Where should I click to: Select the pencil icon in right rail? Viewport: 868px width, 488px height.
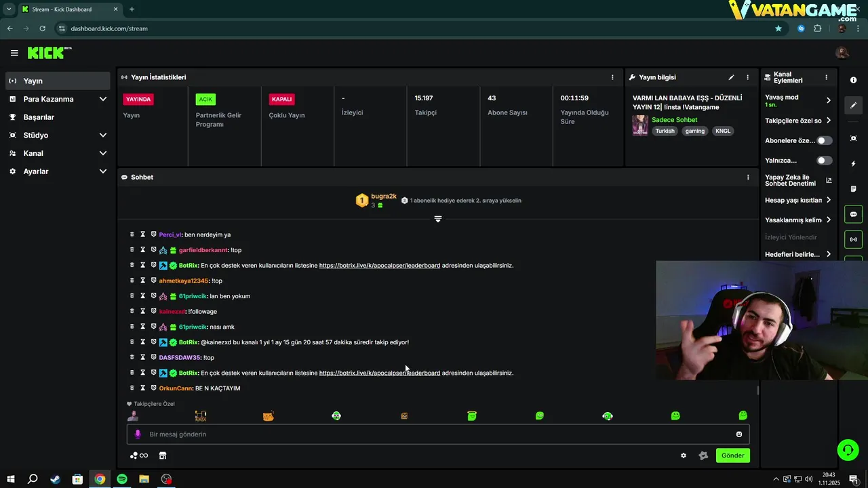pyautogui.click(x=853, y=106)
